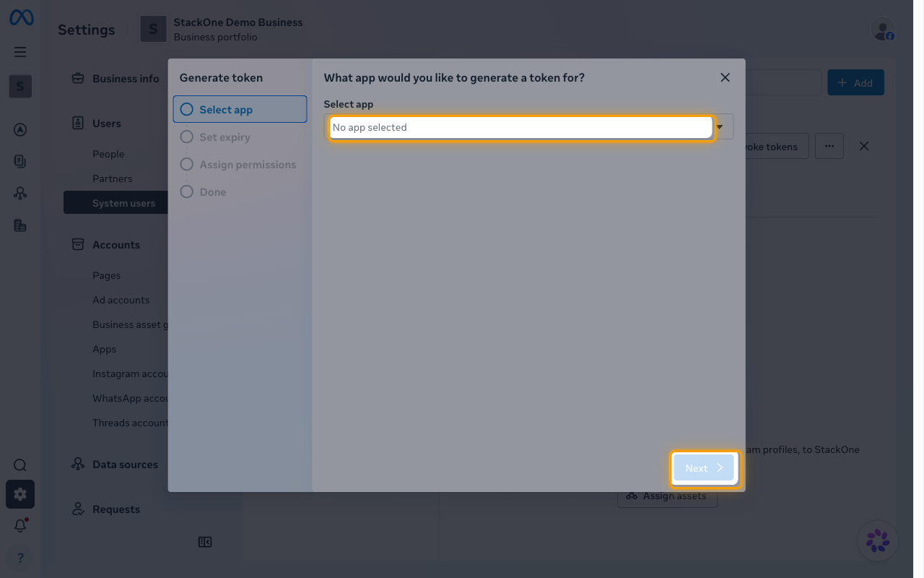Close the system user details panel
Screen dimensions: 924x578
pyautogui.click(x=864, y=146)
